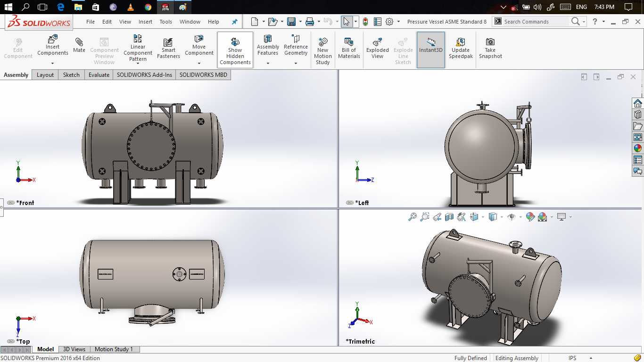Click the Previous View icon
Image resolution: width=644 pixels, height=362 pixels.
[x=437, y=217]
